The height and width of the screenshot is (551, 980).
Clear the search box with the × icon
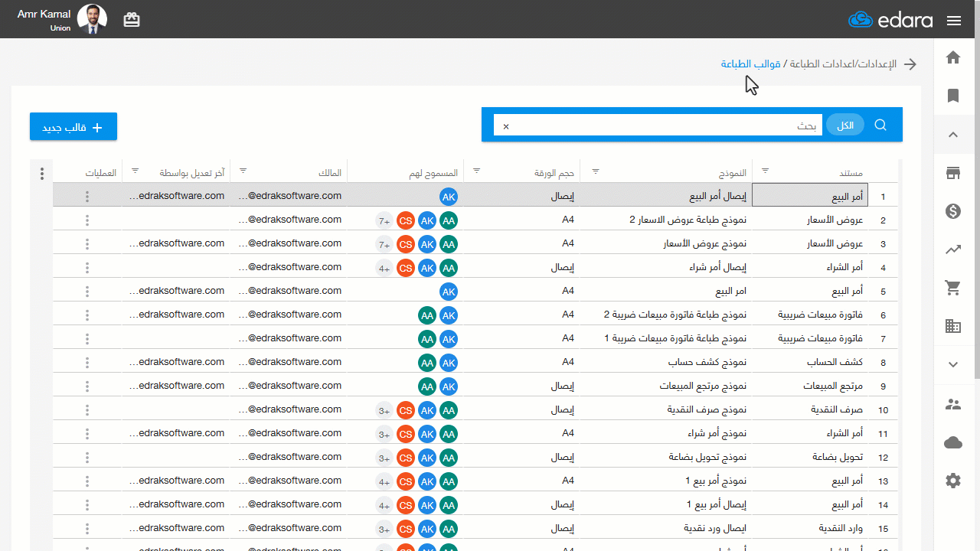pyautogui.click(x=506, y=126)
